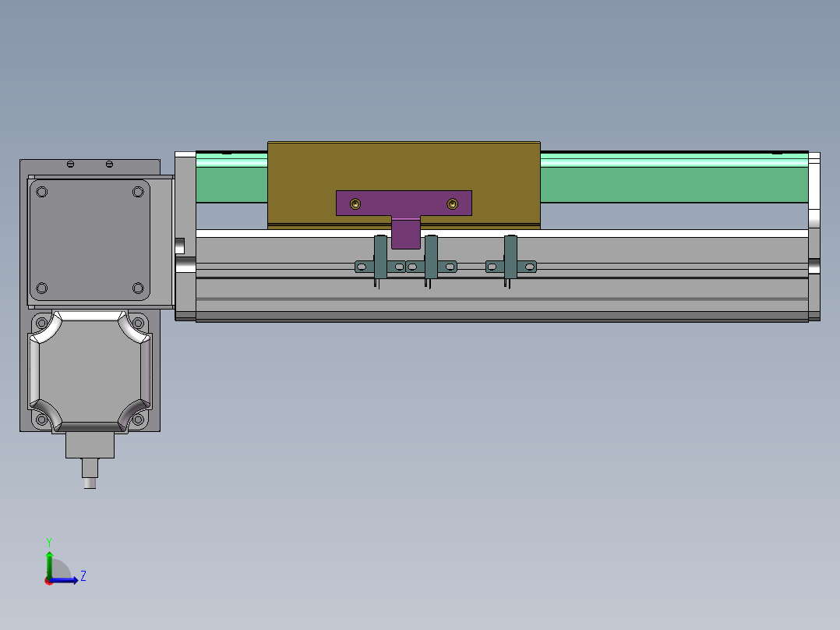Select the olive-brown carriage block
840x630 pixels.
[404, 168]
